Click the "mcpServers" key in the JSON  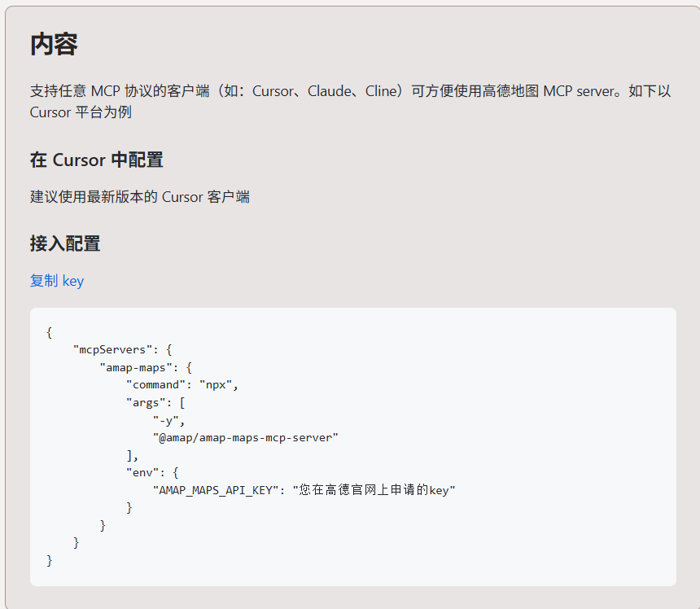pos(112,349)
